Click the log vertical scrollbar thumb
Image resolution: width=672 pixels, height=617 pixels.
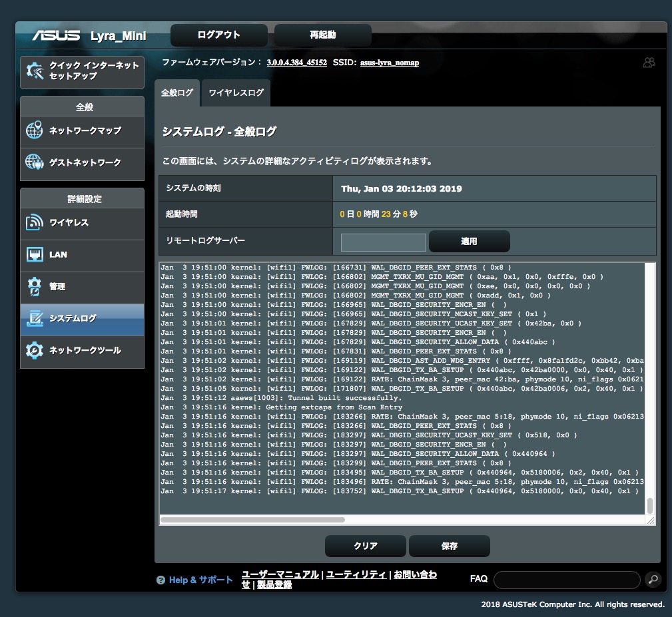tap(650, 506)
